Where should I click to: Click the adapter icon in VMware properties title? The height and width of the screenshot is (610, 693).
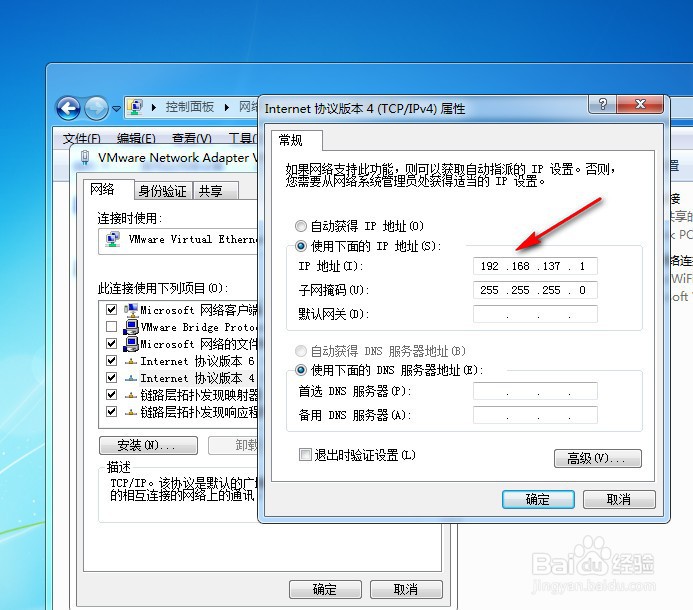[x=85, y=157]
